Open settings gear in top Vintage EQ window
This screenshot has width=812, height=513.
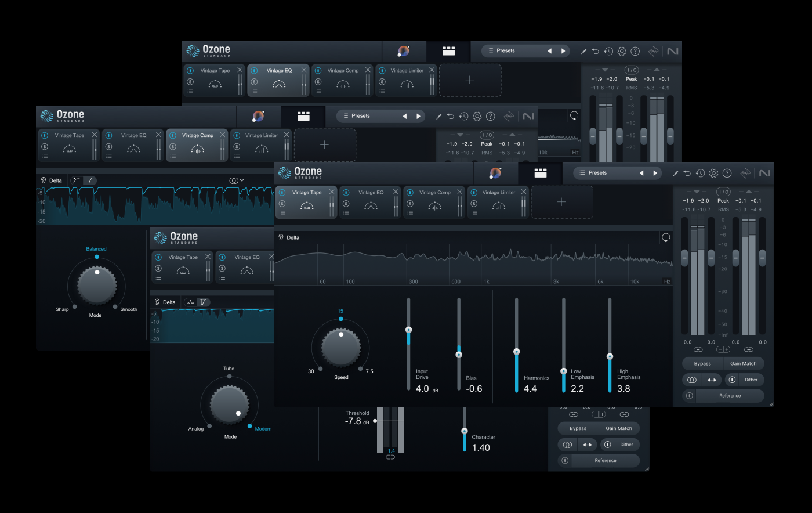[622, 51]
